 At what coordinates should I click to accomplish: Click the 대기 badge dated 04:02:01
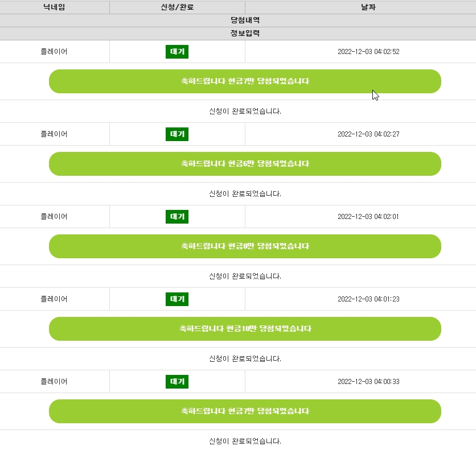click(177, 217)
